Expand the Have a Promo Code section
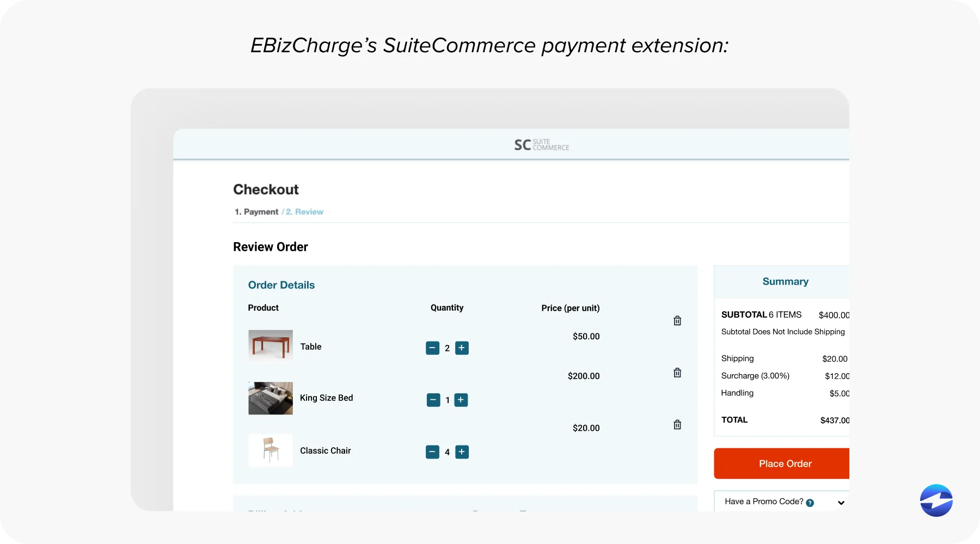The image size is (980, 544). tap(841, 503)
